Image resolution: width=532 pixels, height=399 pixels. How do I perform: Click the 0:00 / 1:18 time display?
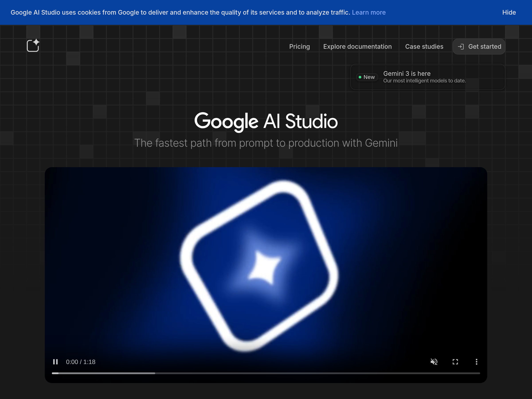80,362
